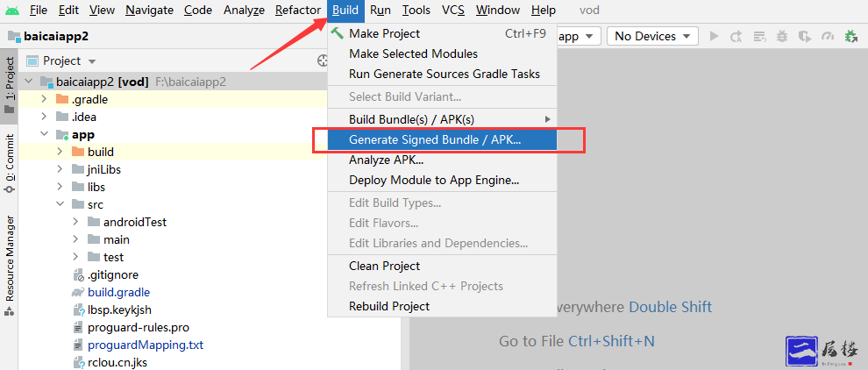Click the Debug app bug icon
This screenshot has height=370, width=868.
coord(781,36)
